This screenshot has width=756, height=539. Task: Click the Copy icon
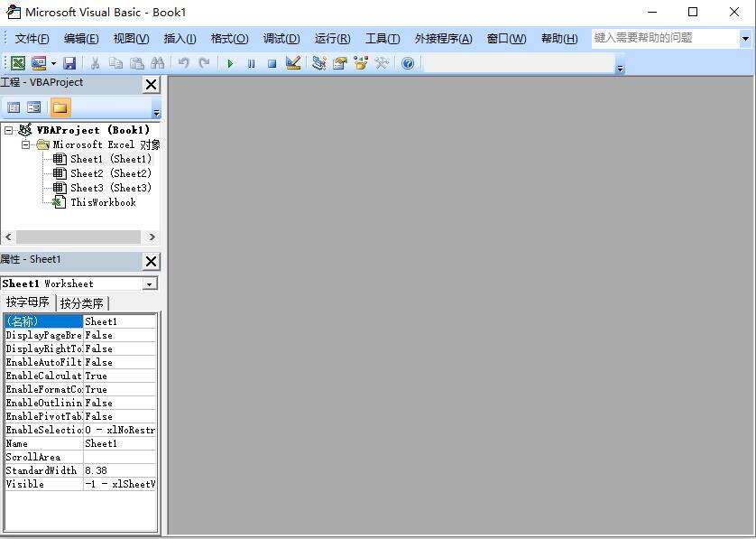(x=115, y=63)
